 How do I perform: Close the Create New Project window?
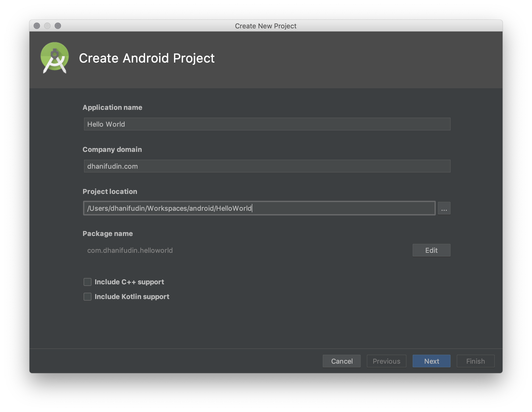[x=37, y=26]
